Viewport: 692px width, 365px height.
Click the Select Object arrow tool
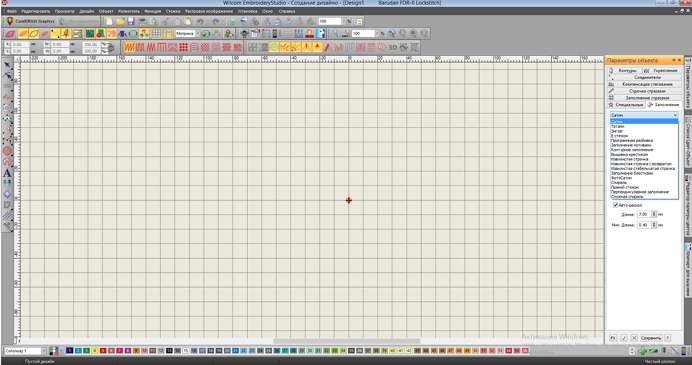coord(7,65)
